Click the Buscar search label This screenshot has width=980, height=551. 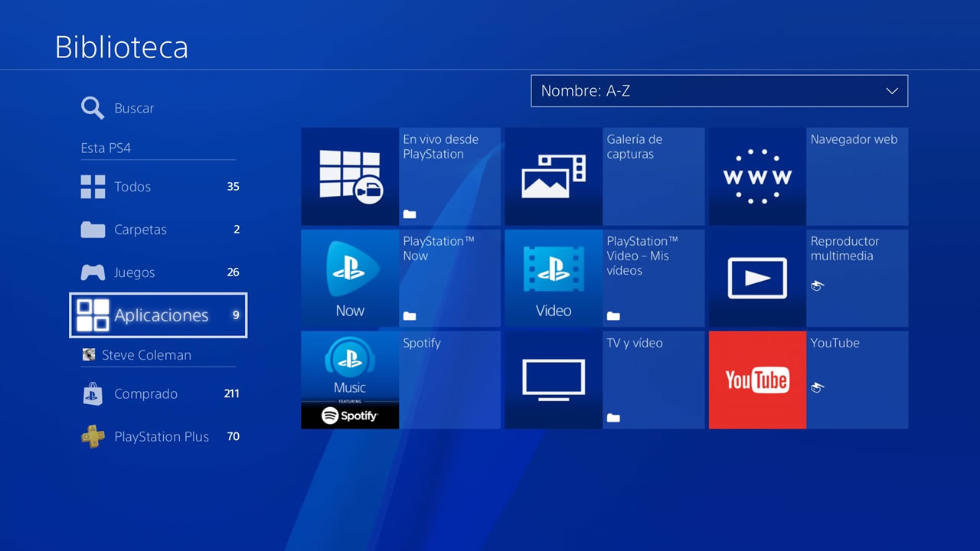[x=134, y=109]
